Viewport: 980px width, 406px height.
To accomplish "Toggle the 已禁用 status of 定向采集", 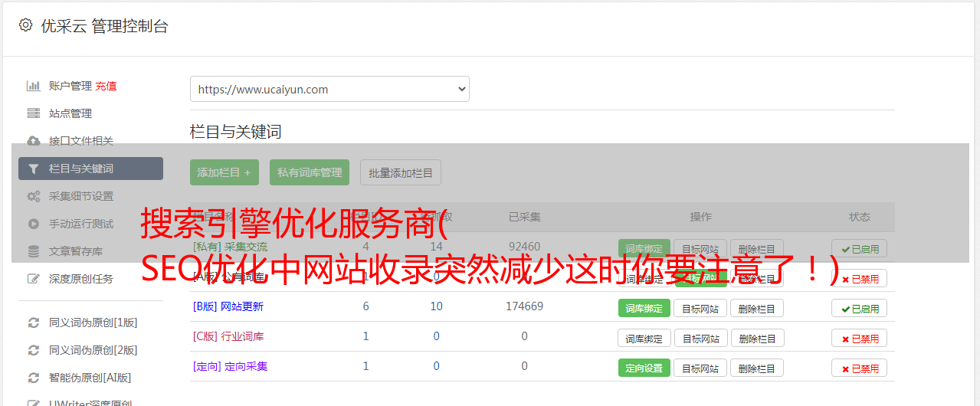I will coord(860,368).
